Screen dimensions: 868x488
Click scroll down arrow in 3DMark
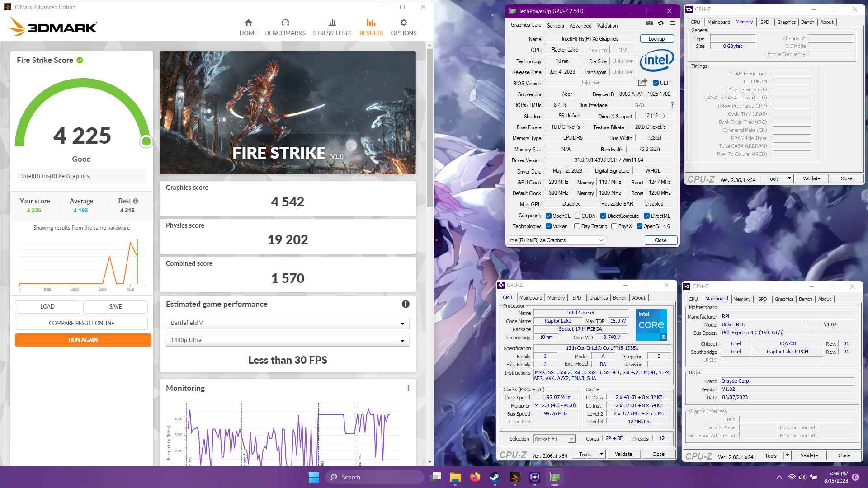pos(429,462)
